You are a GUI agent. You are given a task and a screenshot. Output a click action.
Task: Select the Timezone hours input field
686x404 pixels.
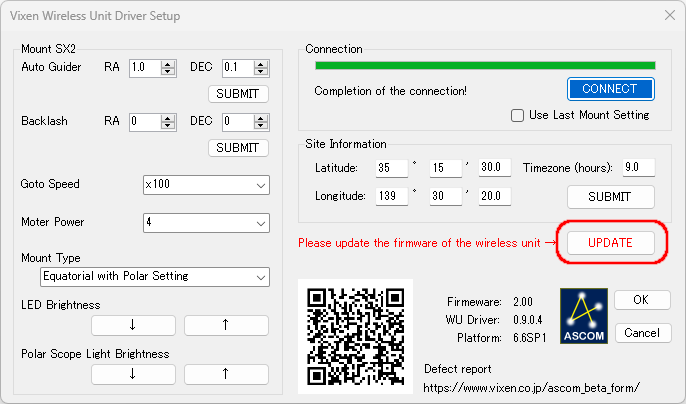tap(637, 168)
